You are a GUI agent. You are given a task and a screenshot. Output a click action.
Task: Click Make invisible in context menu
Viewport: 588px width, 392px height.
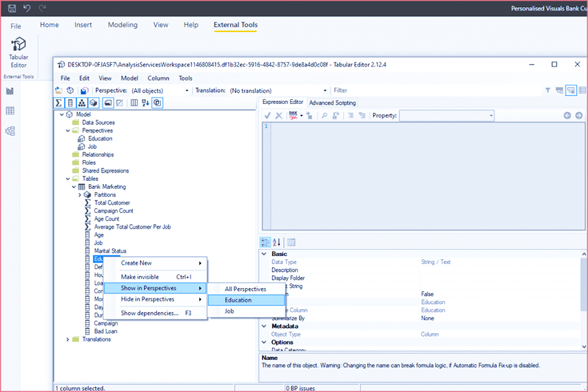[x=155, y=277]
